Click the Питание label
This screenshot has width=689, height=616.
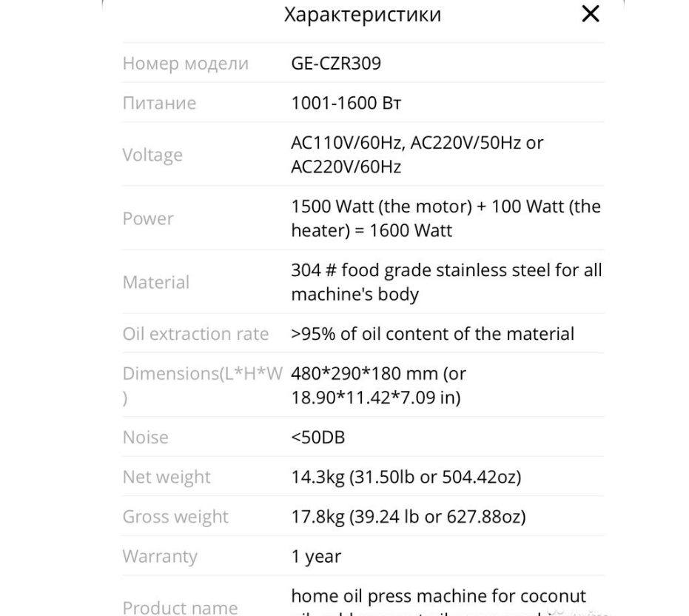coord(159,104)
